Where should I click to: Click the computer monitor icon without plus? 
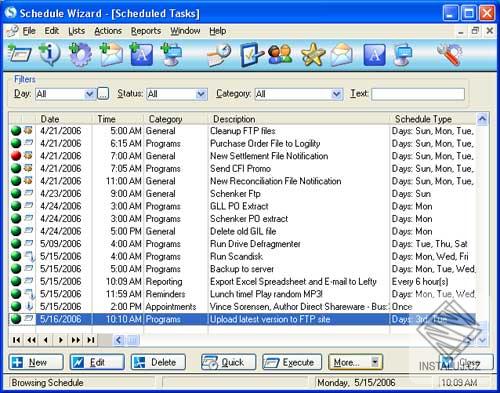click(403, 55)
